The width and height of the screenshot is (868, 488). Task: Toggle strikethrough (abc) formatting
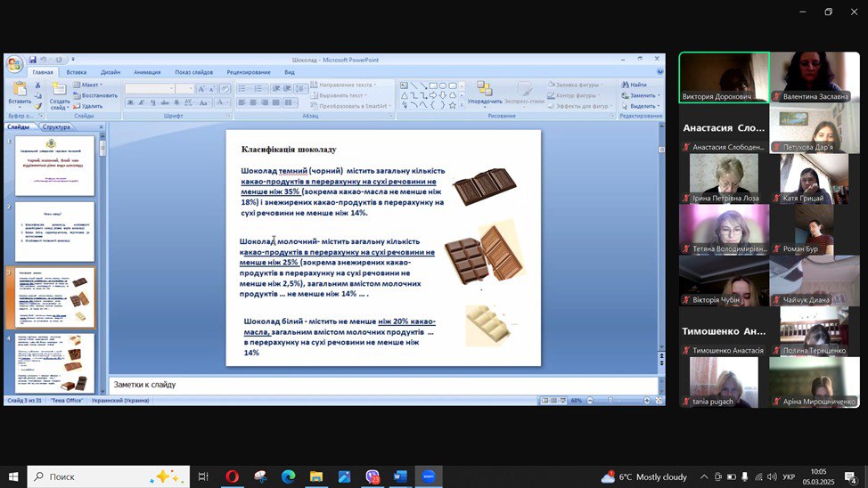point(165,103)
